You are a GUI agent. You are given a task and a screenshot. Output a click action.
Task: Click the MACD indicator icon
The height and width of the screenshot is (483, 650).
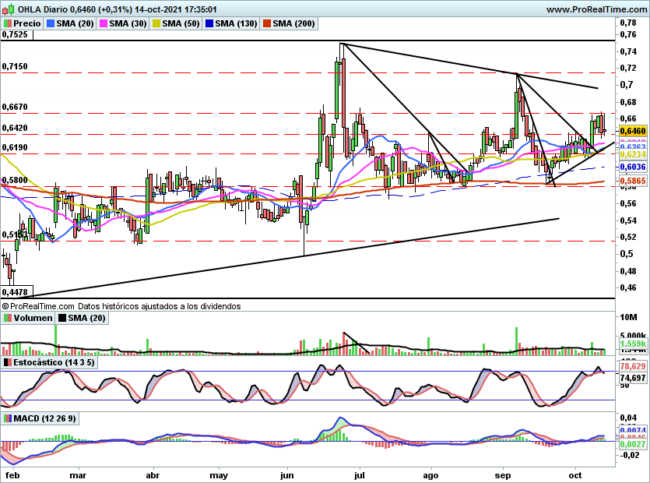click(8, 418)
